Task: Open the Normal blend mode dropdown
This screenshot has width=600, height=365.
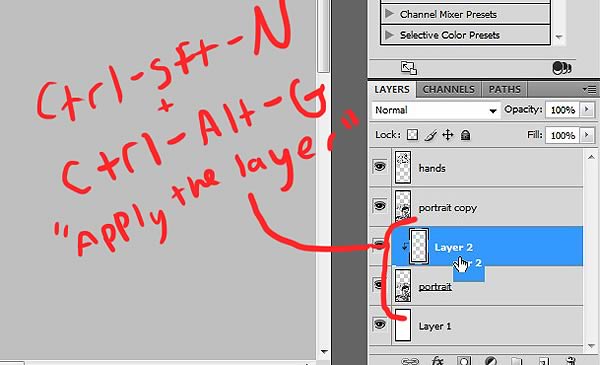Action: click(436, 110)
